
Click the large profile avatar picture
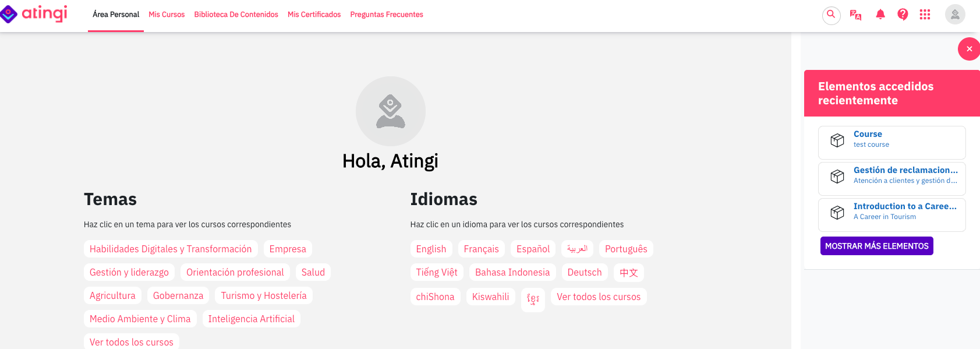pos(391,111)
